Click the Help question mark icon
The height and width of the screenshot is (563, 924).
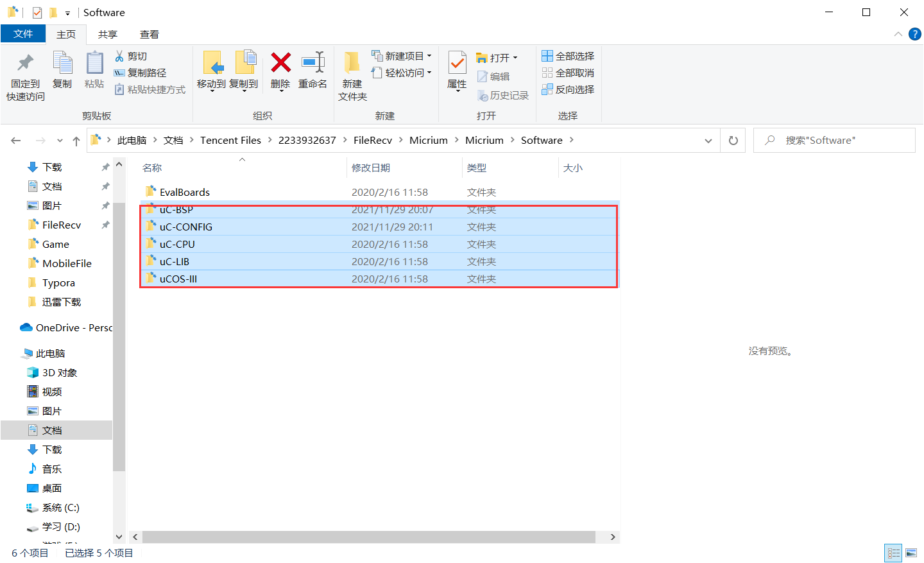click(x=915, y=34)
